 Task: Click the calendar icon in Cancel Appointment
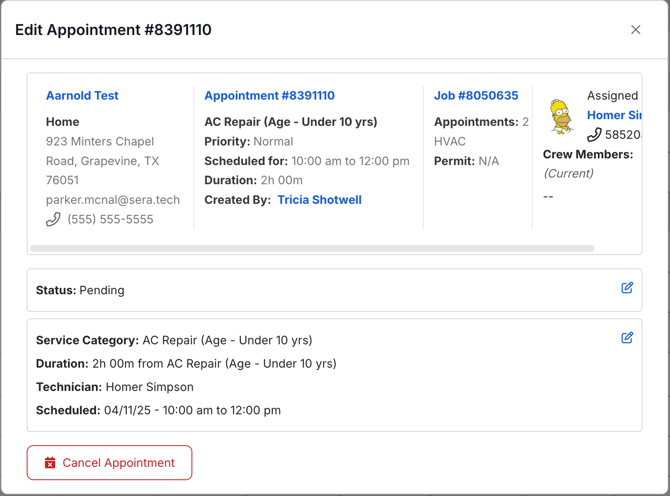[x=50, y=463]
